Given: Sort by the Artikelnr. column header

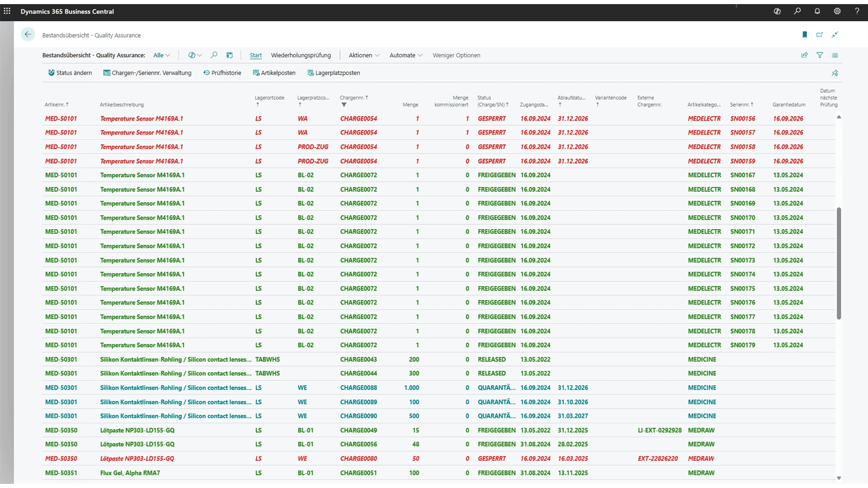Looking at the screenshot, I should click(x=57, y=104).
